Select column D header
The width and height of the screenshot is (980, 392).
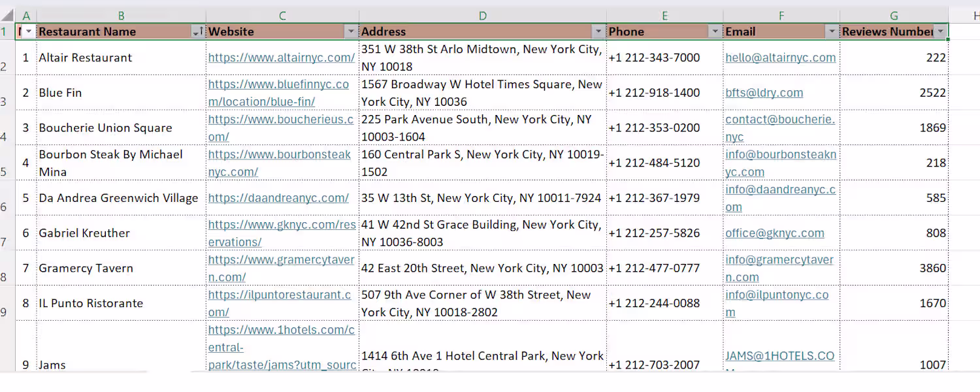483,16
